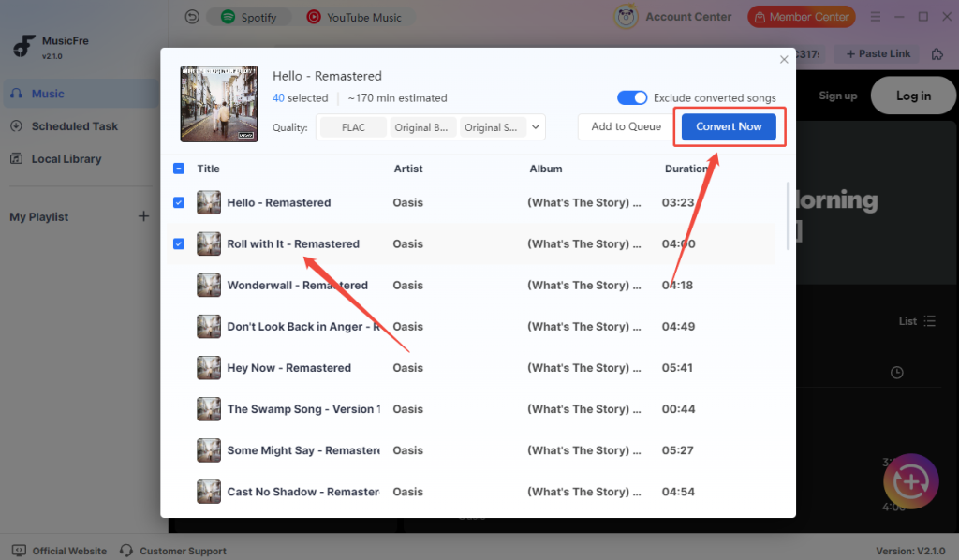
Task: Click the Sign up link
Action: click(x=837, y=96)
